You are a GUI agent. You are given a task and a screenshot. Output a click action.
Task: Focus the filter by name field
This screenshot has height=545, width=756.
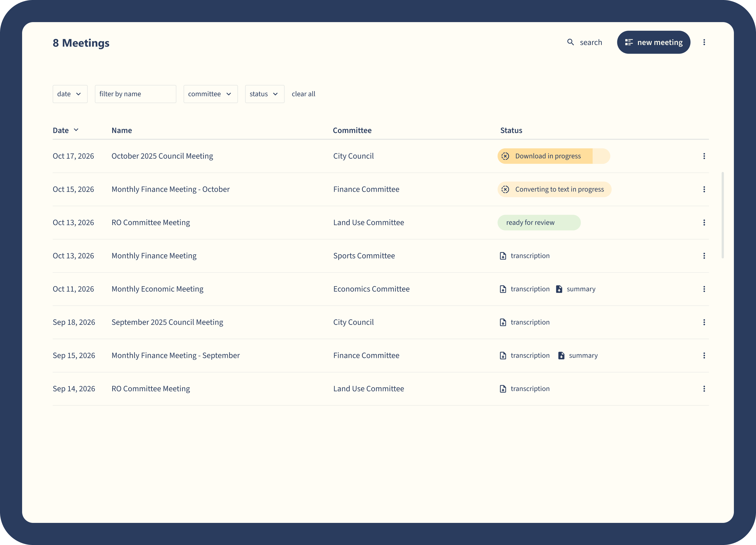point(135,94)
